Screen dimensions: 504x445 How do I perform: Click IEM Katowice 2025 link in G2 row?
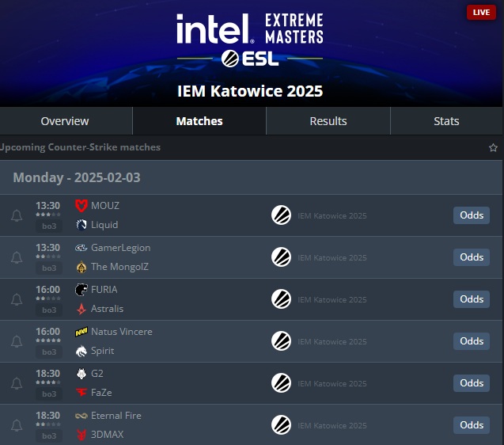(332, 383)
